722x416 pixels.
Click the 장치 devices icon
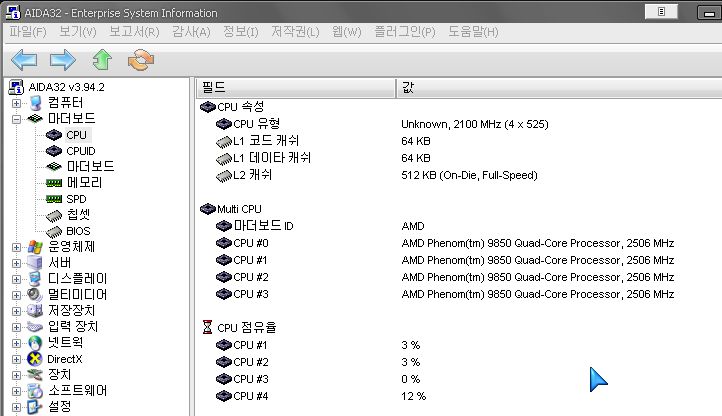[35, 375]
